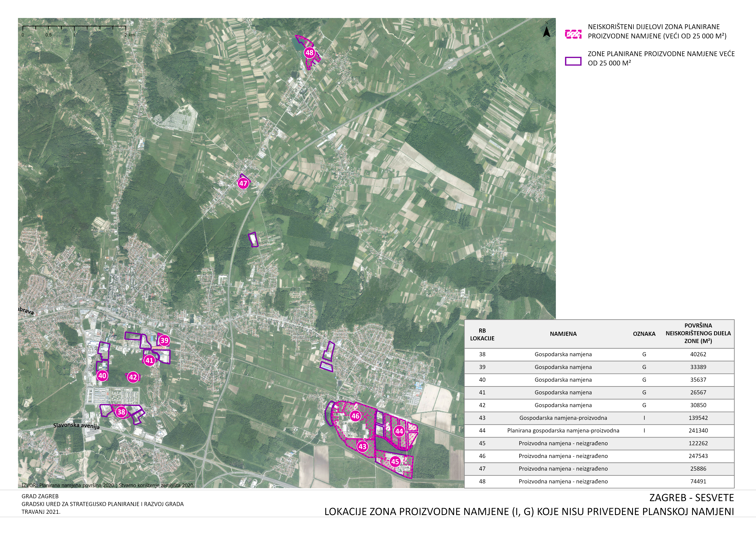The width and height of the screenshot is (756, 535).
Task: Select zone marker 38
Action: (121, 412)
